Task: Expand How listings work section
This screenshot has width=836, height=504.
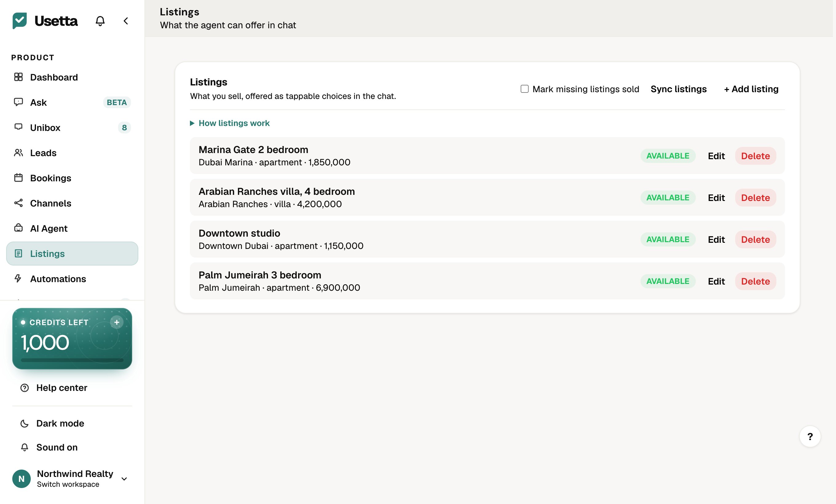Action: point(230,123)
